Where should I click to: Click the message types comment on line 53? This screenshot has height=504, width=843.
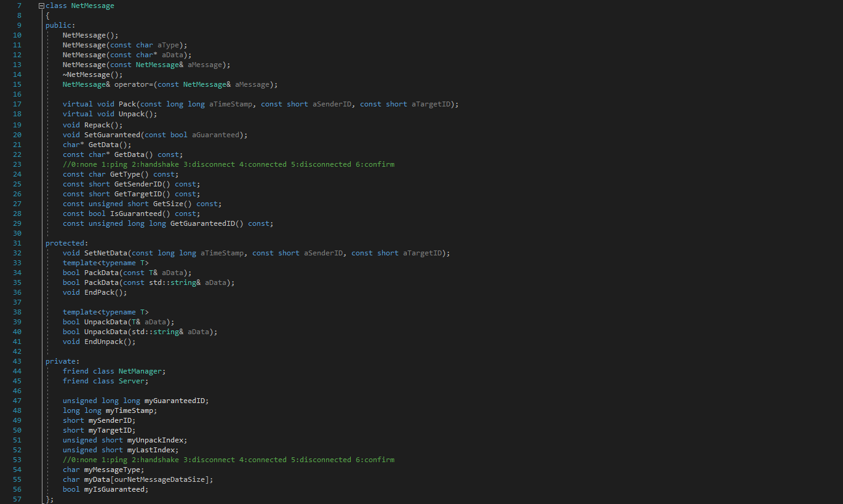[228, 460]
